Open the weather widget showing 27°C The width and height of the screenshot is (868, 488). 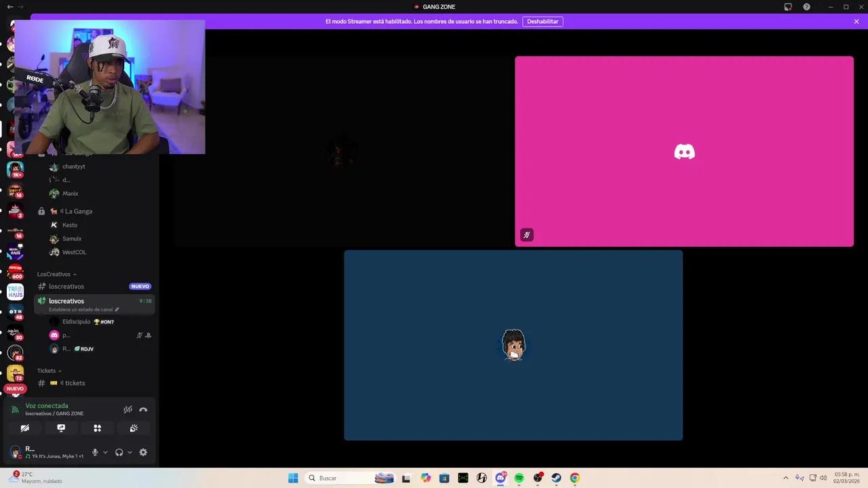(x=36, y=478)
